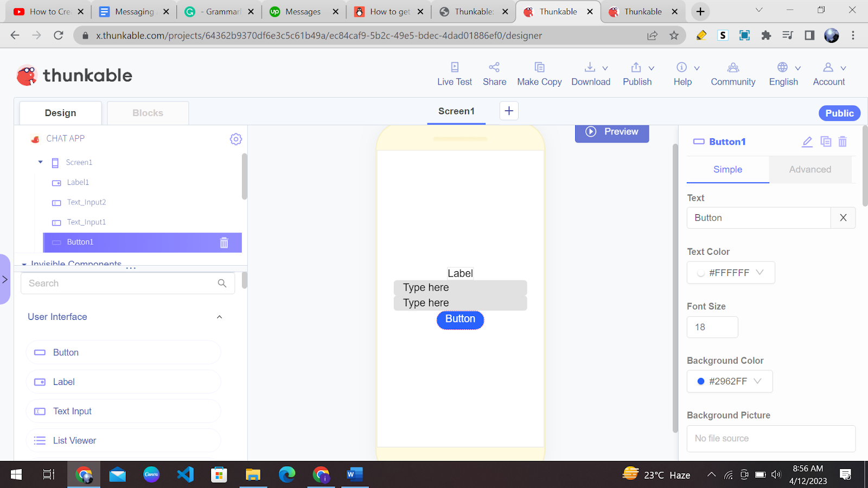This screenshot has height=488, width=868.
Task: Click the search magnifier icon
Action: tap(222, 283)
